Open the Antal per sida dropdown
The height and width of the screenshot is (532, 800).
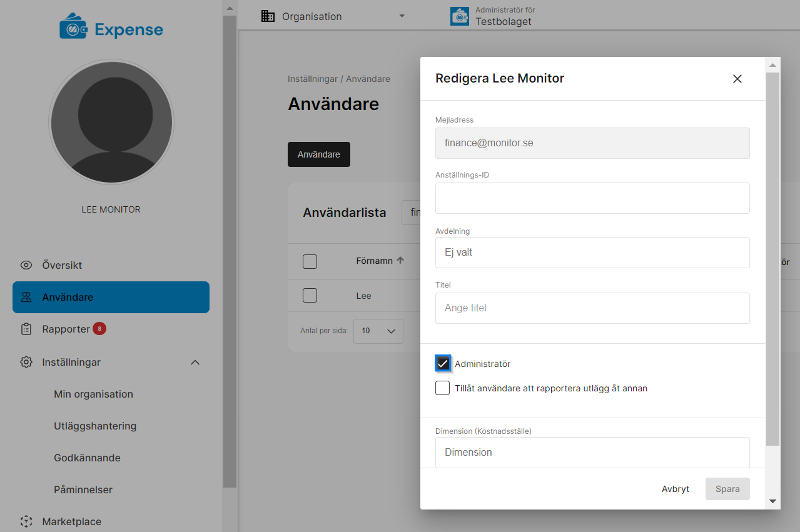point(378,331)
